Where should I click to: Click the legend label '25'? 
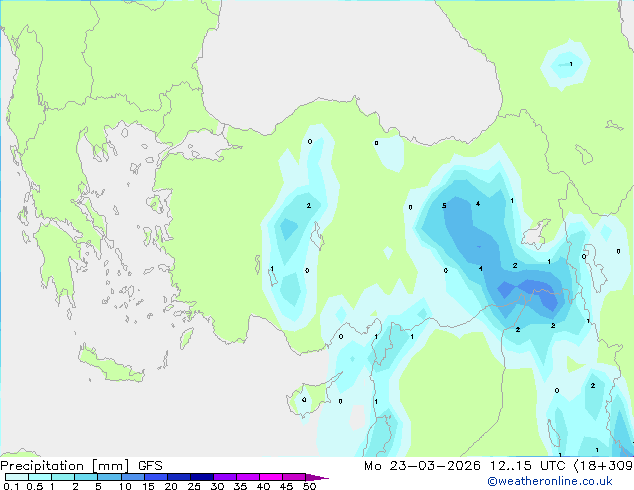point(194,486)
